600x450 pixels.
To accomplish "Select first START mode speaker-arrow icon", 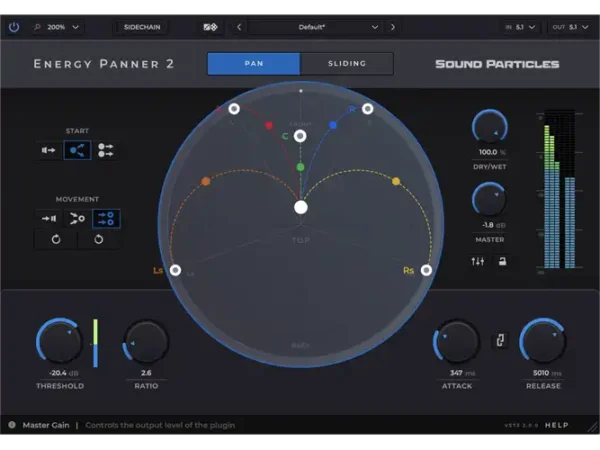I will (49, 150).
